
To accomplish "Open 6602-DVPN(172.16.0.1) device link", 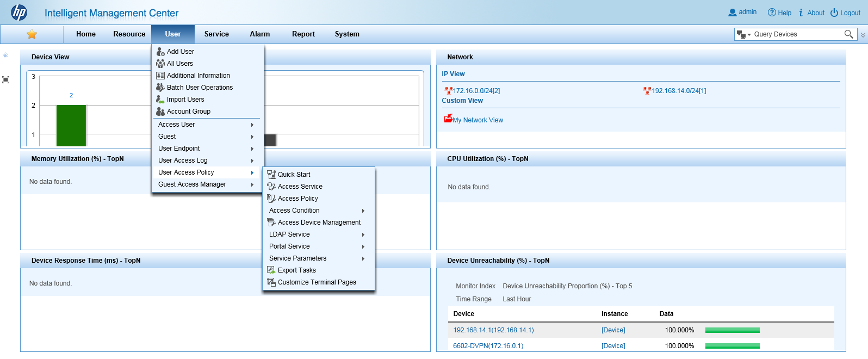I will click(x=488, y=346).
